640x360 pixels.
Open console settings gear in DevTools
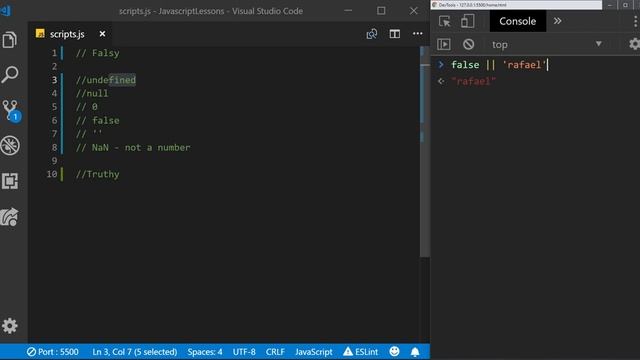click(x=634, y=44)
